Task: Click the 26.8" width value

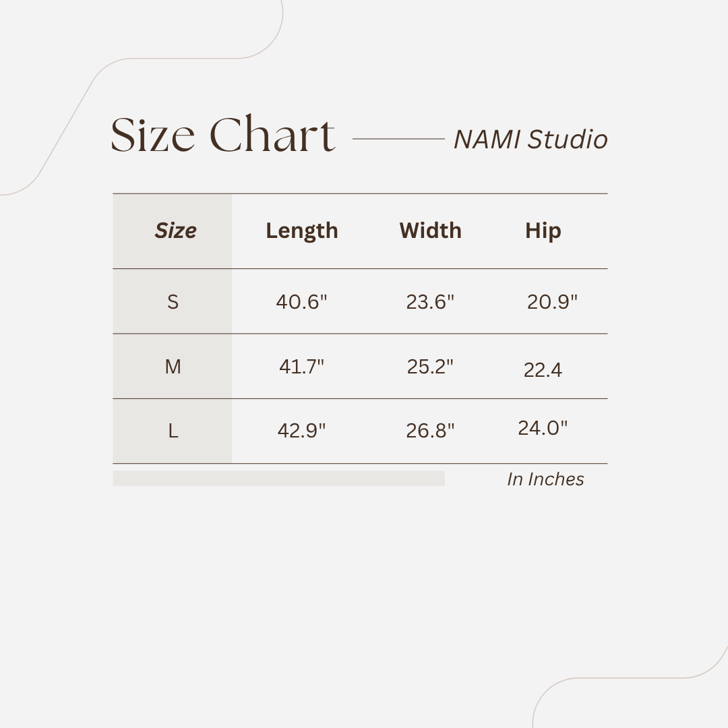Action: pyautogui.click(x=430, y=431)
